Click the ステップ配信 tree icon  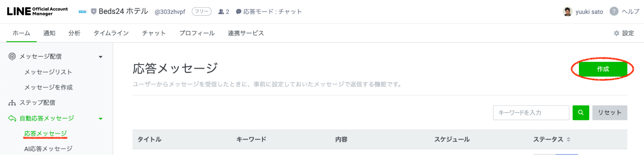coord(12,103)
